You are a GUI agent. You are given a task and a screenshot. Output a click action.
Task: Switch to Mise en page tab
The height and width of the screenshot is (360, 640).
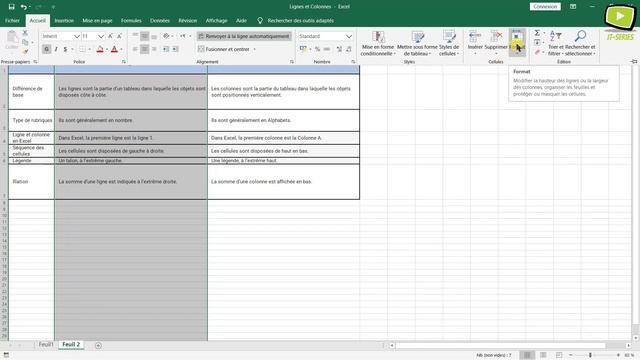tap(97, 20)
